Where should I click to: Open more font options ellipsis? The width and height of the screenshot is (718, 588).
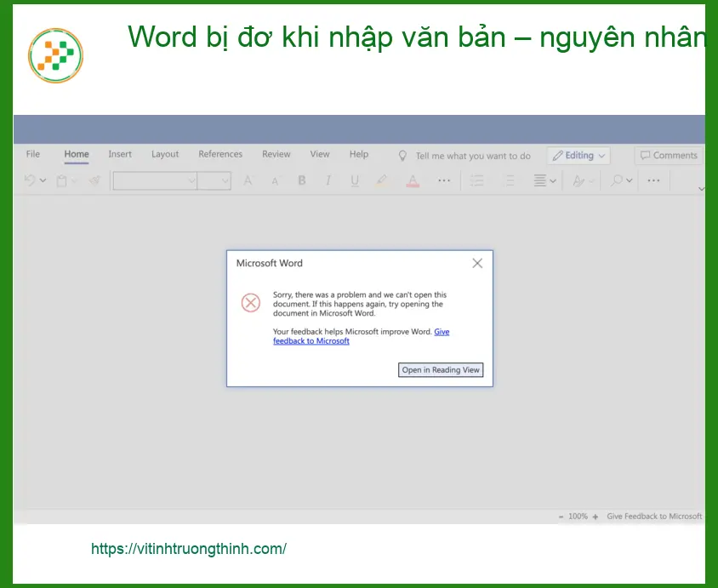tap(444, 180)
